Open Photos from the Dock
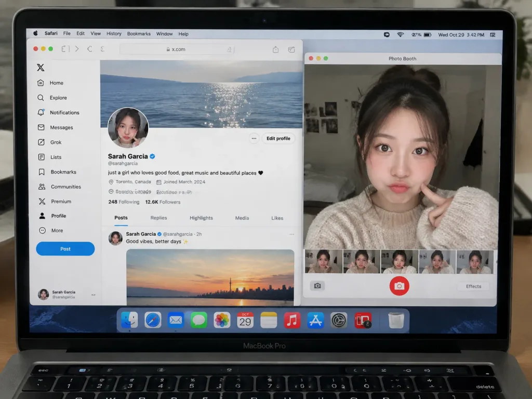 222,320
